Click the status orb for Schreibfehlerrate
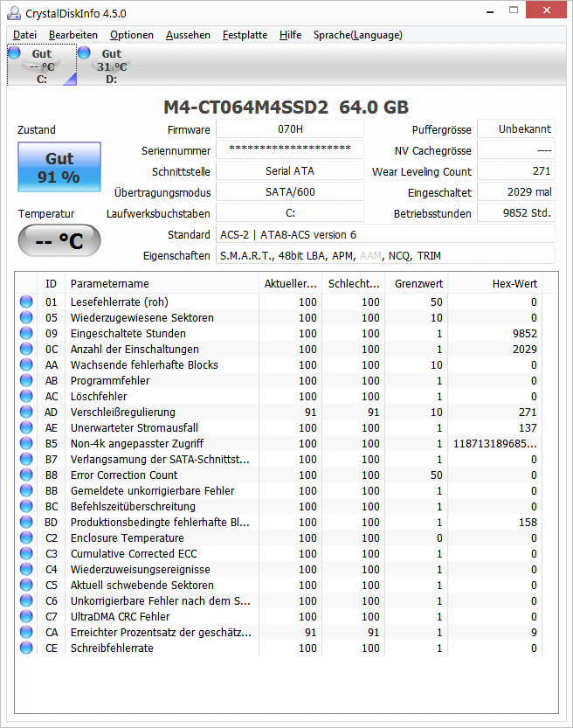Image resolution: width=573 pixels, height=728 pixels. pyautogui.click(x=26, y=648)
